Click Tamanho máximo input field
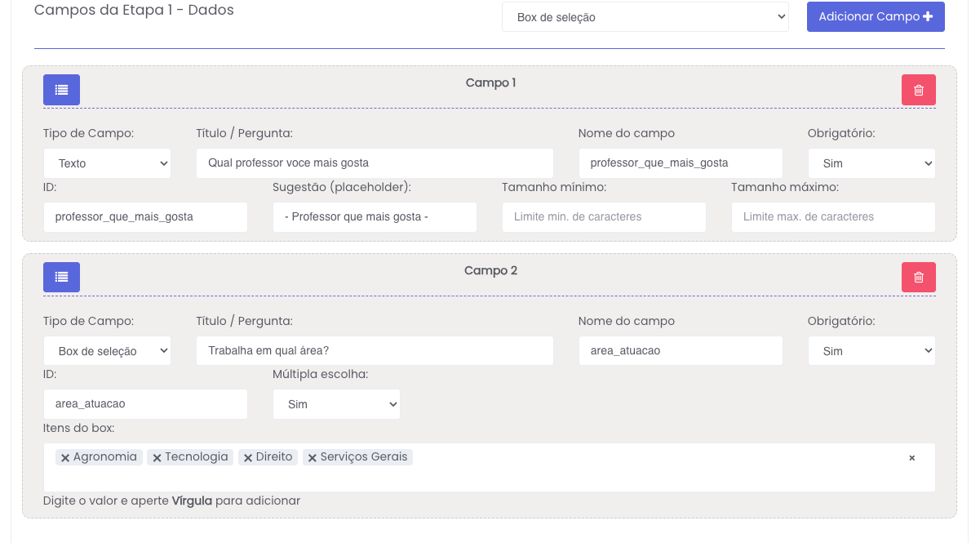This screenshot has height=543, width=980. 832,217
